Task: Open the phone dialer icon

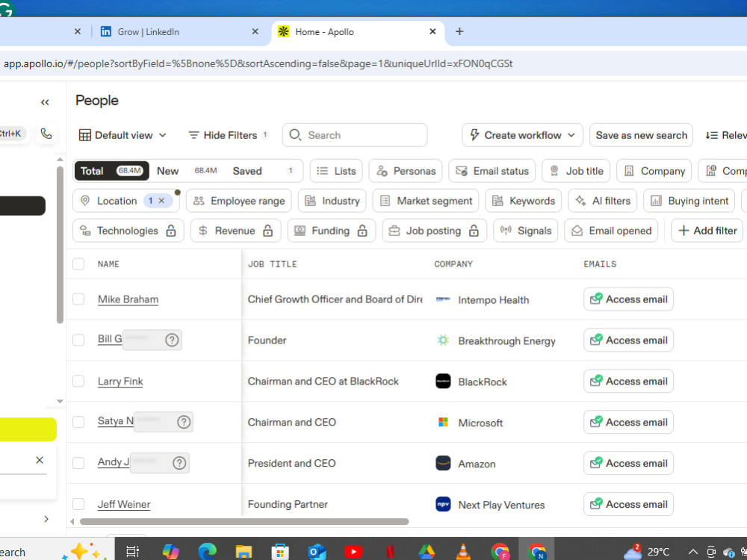Action: point(46,134)
